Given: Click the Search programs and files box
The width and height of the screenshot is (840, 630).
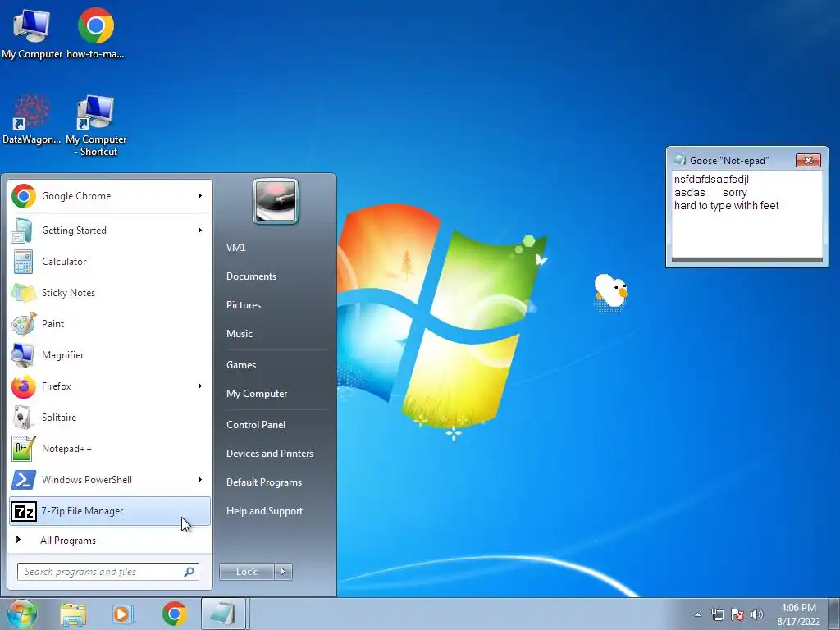Looking at the screenshot, I should (x=108, y=572).
